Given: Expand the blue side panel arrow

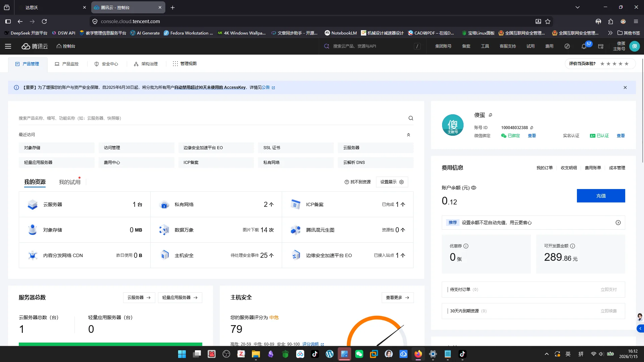Looking at the screenshot, I should point(640,328).
